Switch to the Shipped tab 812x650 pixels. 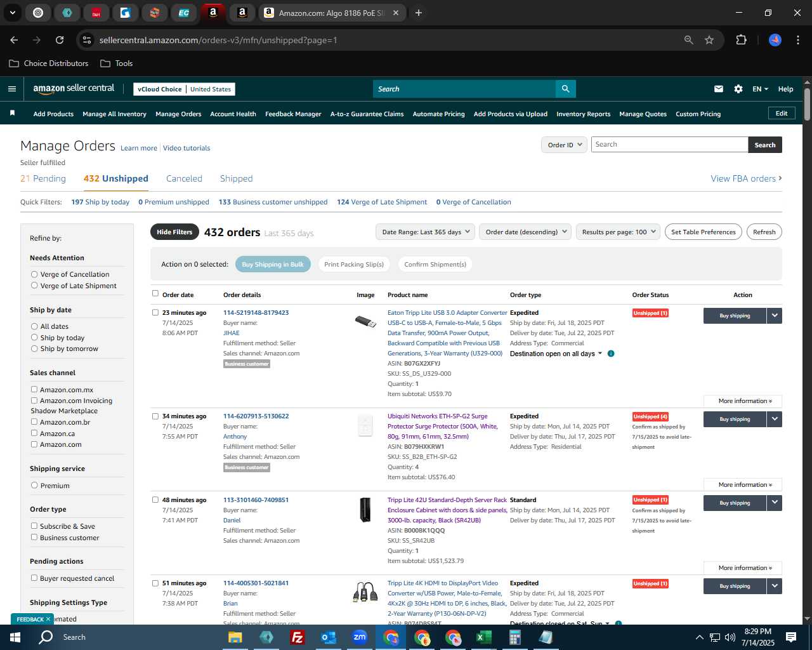coord(237,178)
